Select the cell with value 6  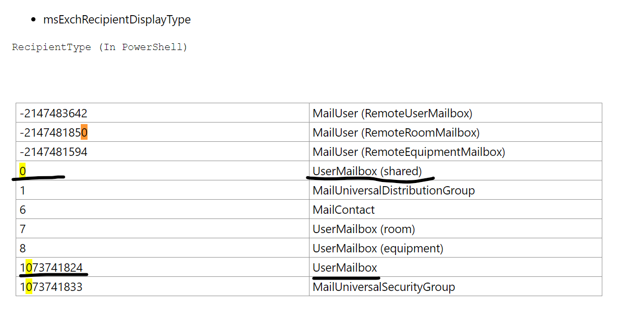[x=163, y=210]
